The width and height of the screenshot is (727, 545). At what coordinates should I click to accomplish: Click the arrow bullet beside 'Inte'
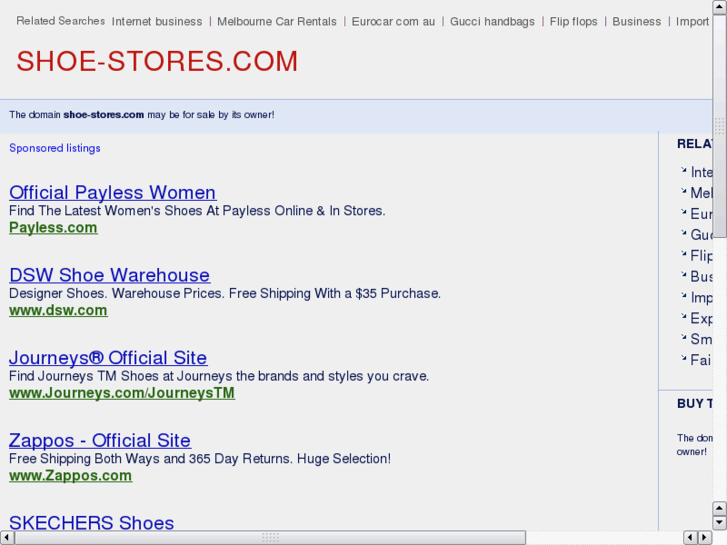(683, 170)
